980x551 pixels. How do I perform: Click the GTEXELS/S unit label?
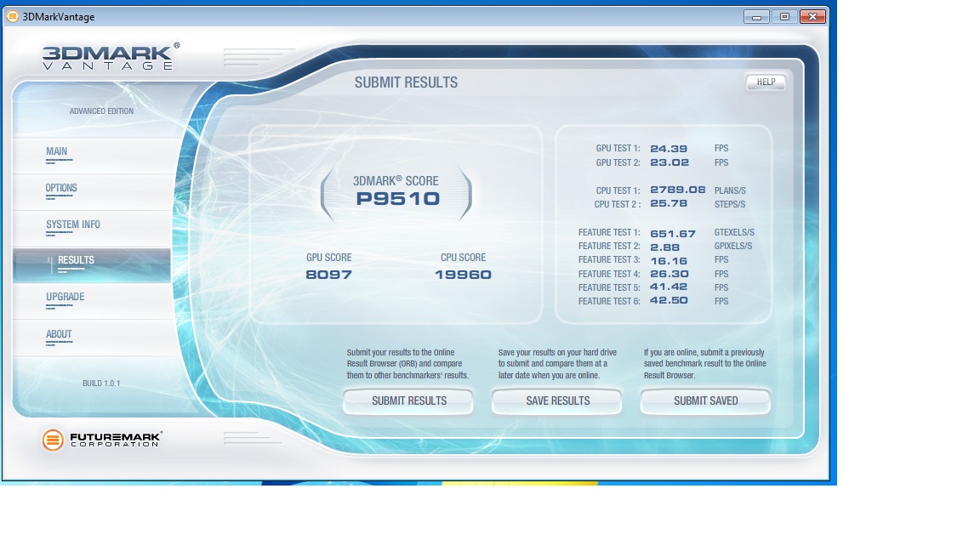point(734,232)
